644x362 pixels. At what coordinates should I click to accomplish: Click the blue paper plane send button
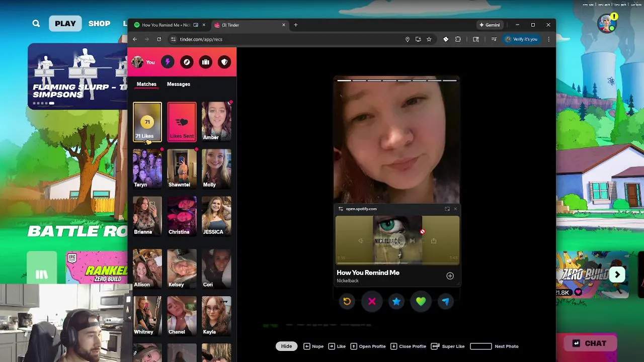point(446,301)
